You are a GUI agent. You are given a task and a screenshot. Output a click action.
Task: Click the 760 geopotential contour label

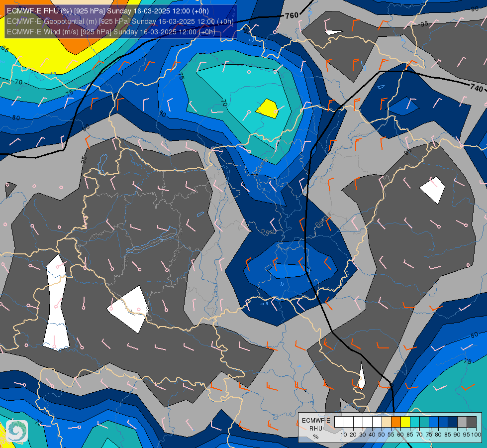click(292, 15)
